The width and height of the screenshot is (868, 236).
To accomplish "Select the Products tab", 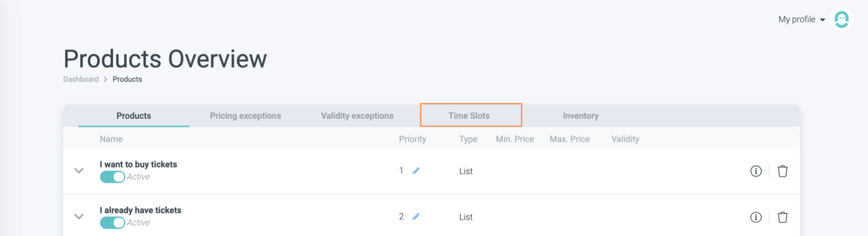I will pos(133,115).
